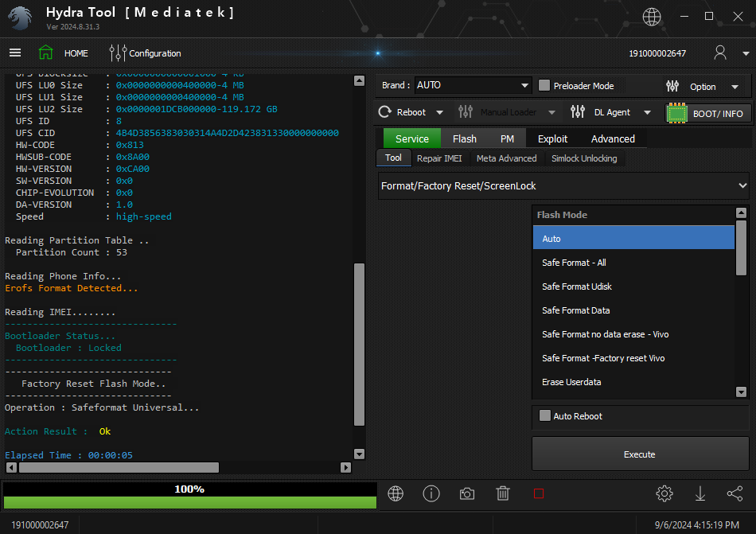Click the globe icon in title bar
Viewport: 756px width, 534px height.
coord(652,17)
